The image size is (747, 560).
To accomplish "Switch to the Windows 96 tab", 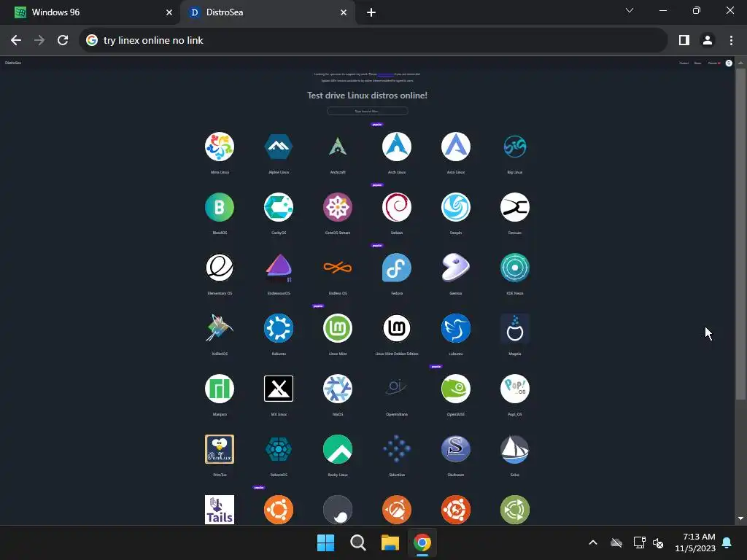I will coord(90,12).
